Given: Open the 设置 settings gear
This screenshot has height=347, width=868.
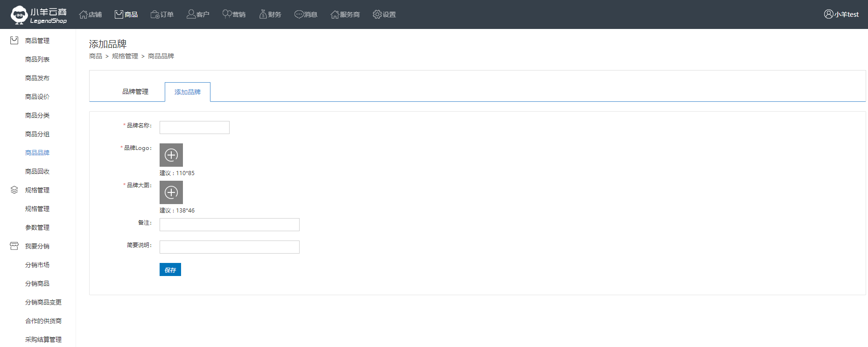Looking at the screenshot, I should pyautogui.click(x=384, y=14).
